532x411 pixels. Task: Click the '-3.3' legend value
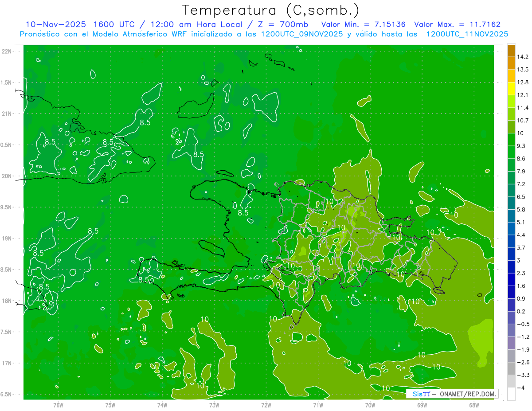click(x=523, y=375)
